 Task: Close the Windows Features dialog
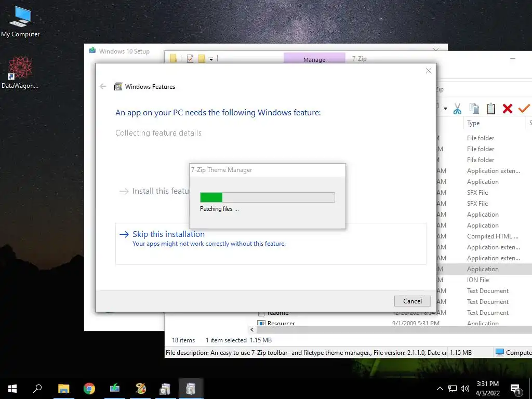(429, 71)
